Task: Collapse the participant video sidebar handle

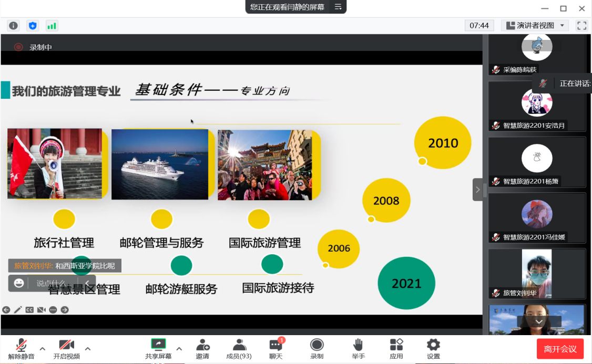Action: click(x=477, y=190)
